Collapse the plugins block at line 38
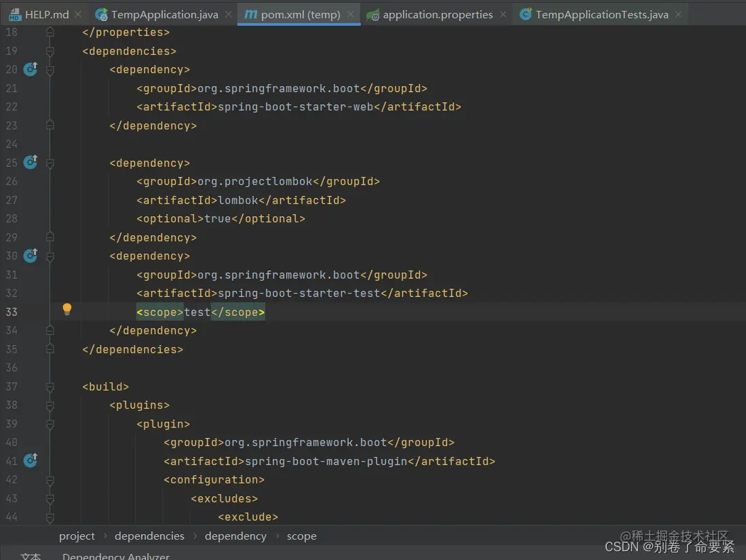The height and width of the screenshot is (560, 746). pos(50,405)
